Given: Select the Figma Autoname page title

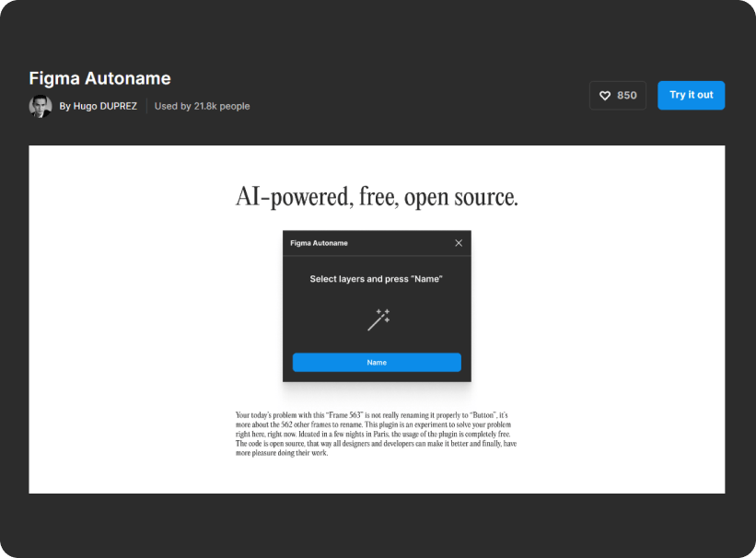Looking at the screenshot, I should (x=99, y=78).
